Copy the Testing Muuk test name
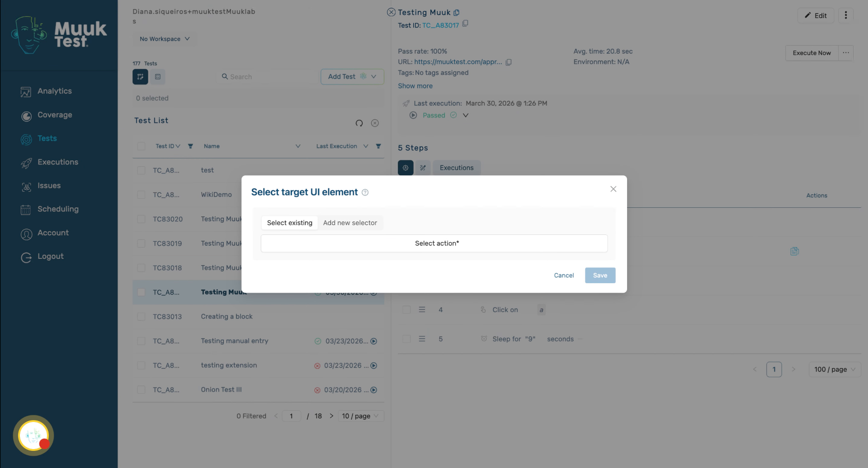 coord(457,13)
